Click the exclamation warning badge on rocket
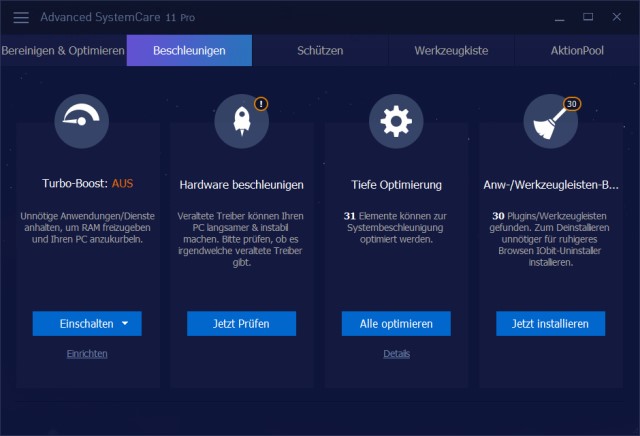The width and height of the screenshot is (640, 436). pos(261,104)
